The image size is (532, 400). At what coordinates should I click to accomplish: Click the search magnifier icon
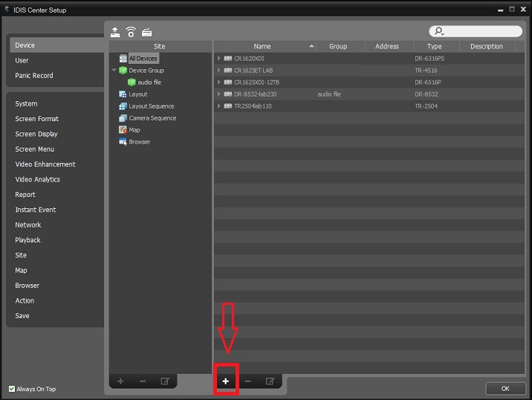pyautogui.click(x=439, y=31)
